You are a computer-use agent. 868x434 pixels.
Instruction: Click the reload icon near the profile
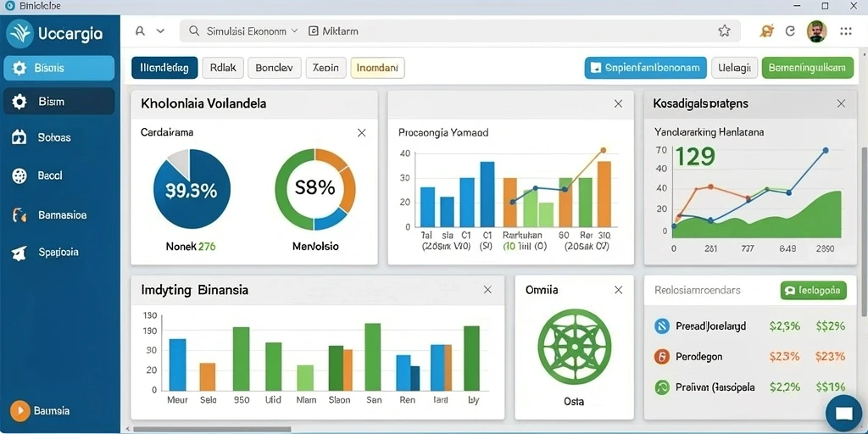tap(791, 31)
